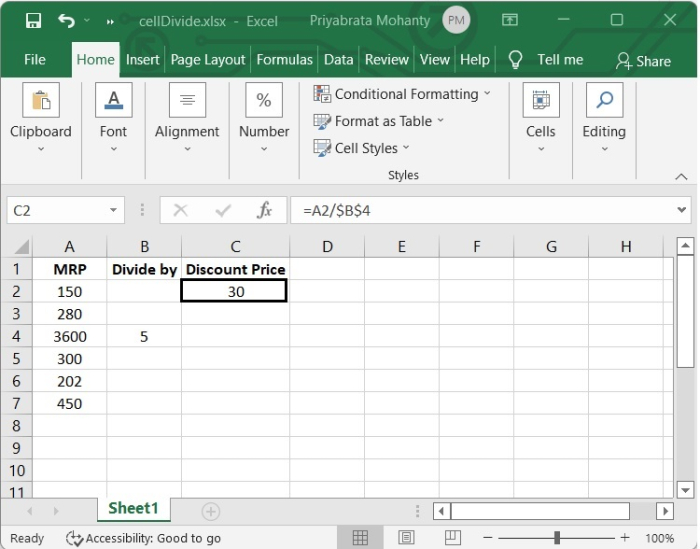The height and width of the screenshot is (549, 700).
Task: Click the zoom slider in status bar
Action: pos(557,538)
